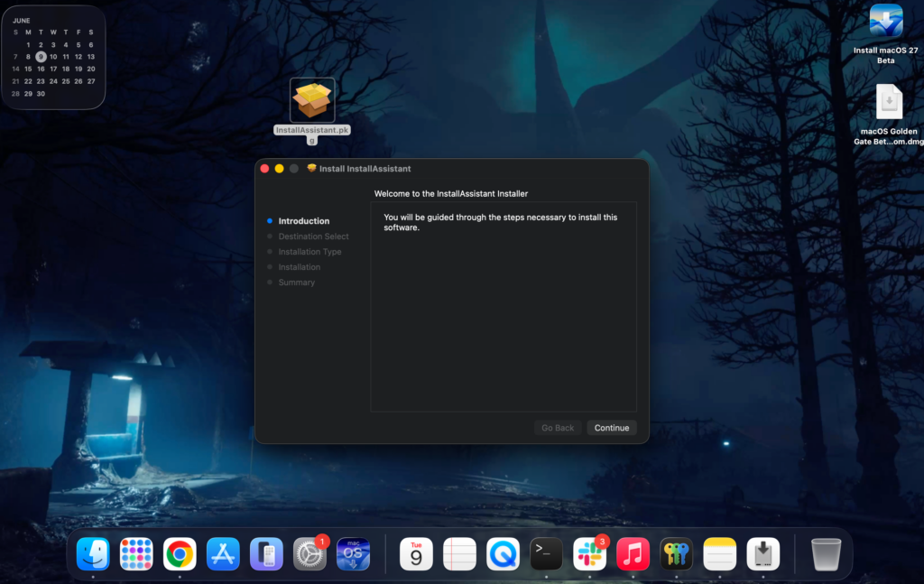Open Notes from the Dock
The height and width of the screenshot is (584, 924).
(719, 554)
